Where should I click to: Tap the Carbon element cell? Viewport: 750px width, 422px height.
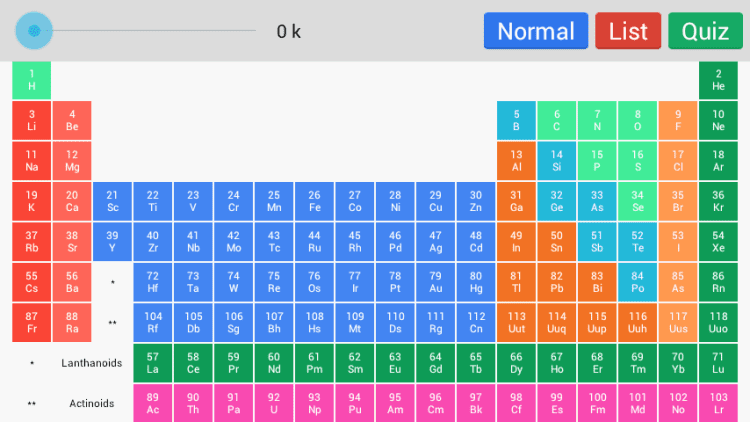click(557, 120)
